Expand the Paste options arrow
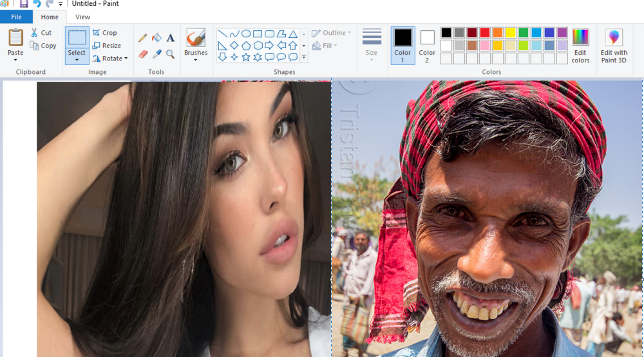This screenshot has width=644, height=357. [x=15, y=60]
